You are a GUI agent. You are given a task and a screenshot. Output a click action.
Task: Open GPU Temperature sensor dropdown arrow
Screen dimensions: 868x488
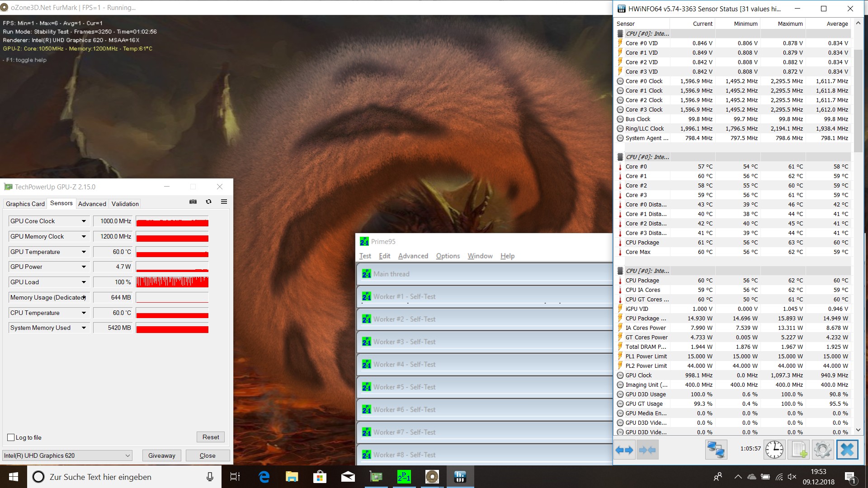[84, 252]
